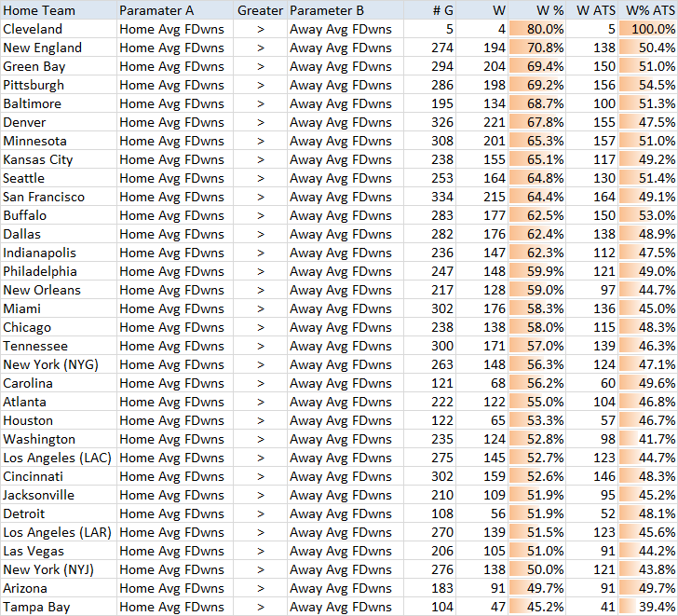Viewport: 678px width, 616px height.
Task: Select the New Orleans team cell
Action: pyautogui.click(x=59, y=290)
